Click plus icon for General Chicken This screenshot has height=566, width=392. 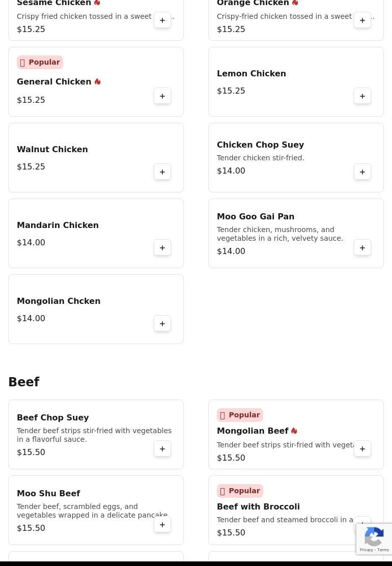pyautogui.click(x=162, y=96)
